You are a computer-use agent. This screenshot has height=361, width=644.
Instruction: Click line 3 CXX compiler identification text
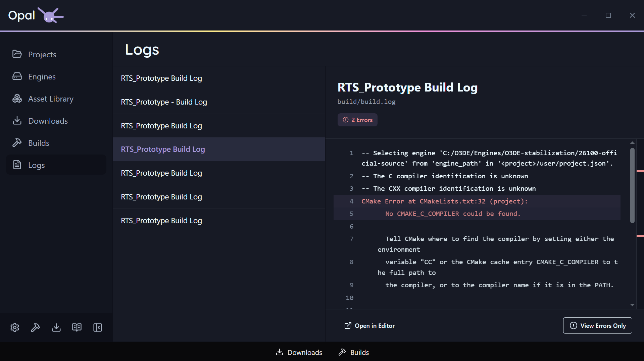pos(449,189)
